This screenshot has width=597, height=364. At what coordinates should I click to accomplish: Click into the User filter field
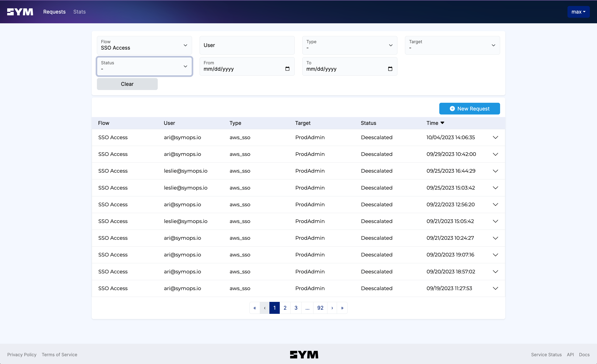point(247,45)
